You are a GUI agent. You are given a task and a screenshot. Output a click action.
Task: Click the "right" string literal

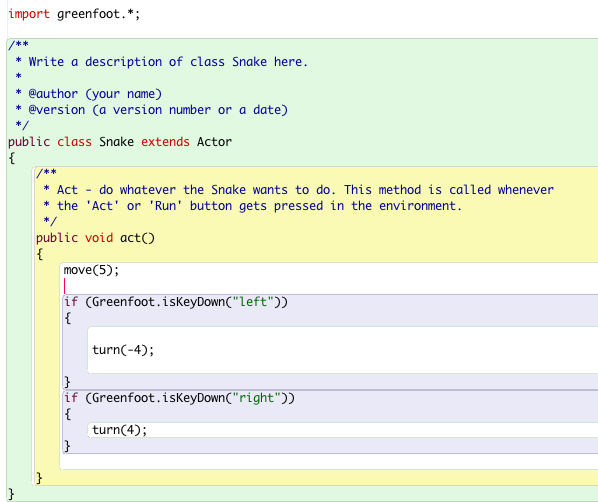click(x=257, y=398)
